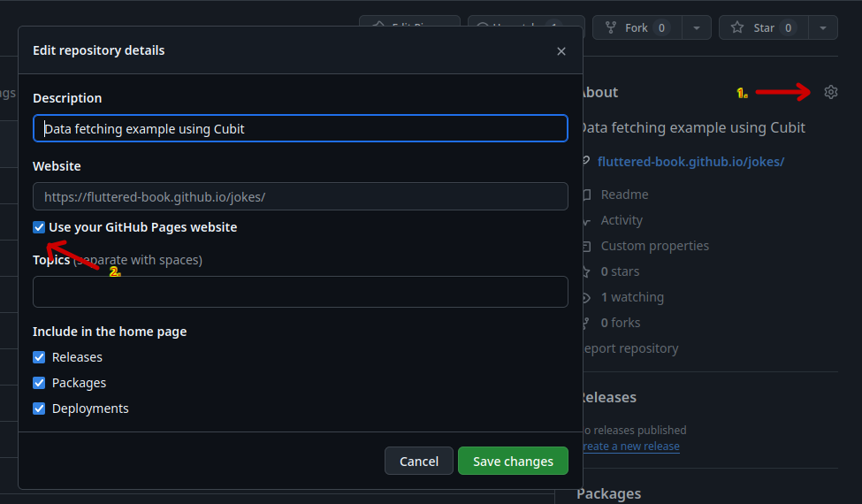The image size is (862, 504).
Task: Click the Fork repository button
Action: click(x=637, y=27)
